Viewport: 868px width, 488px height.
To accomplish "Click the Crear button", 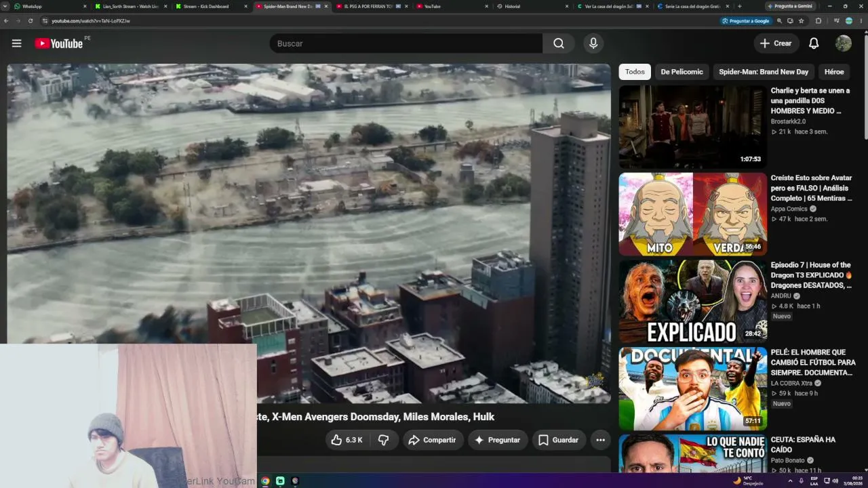I will tap(776, 43).
